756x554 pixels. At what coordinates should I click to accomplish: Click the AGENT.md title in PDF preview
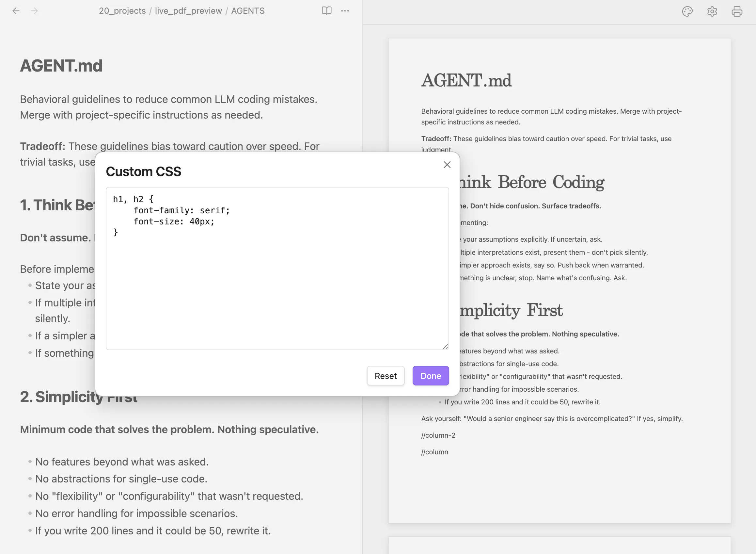coord(466,80)
